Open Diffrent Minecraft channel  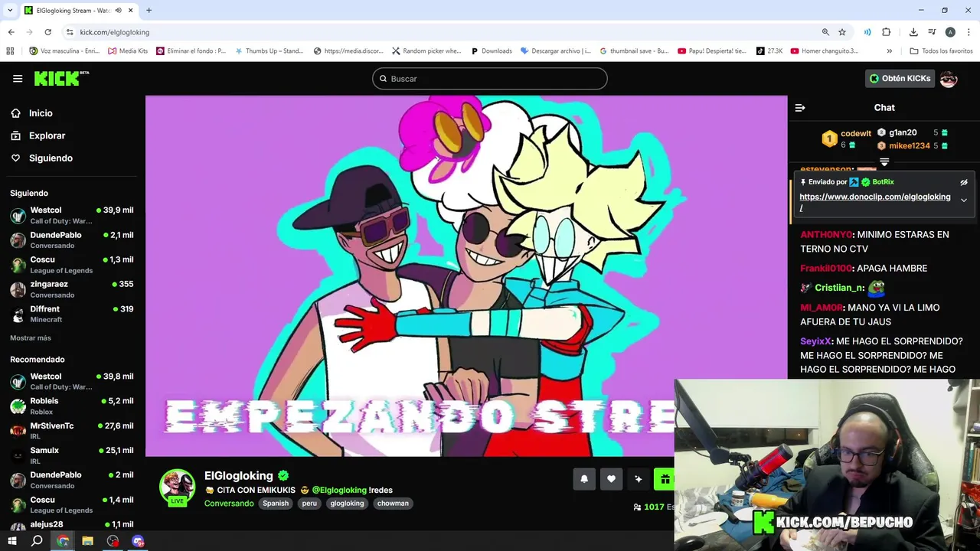(72, 314)
